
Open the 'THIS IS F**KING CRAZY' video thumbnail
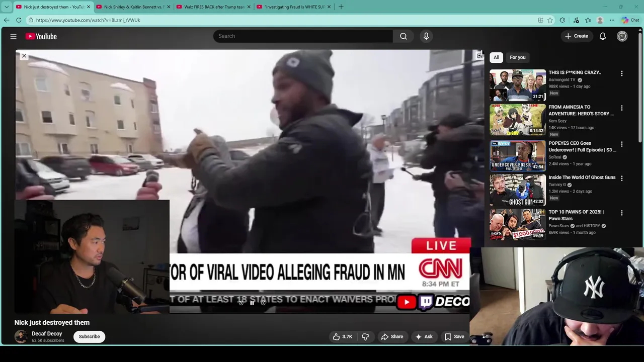pos(518,85)
